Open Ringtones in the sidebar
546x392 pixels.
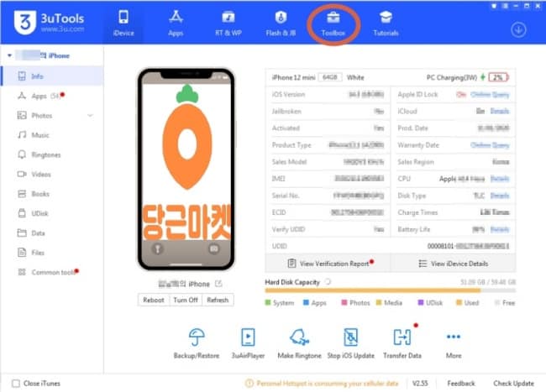click(x=52, y=154)
